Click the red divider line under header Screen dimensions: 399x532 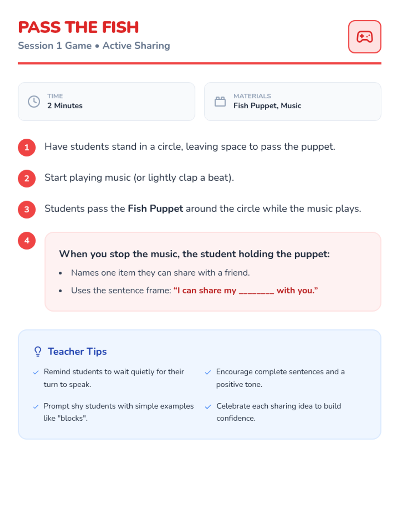tap(199, 63)
